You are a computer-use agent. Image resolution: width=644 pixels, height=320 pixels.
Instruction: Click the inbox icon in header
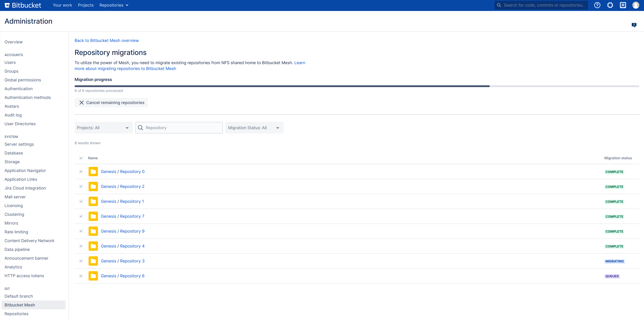click(623, 5)
